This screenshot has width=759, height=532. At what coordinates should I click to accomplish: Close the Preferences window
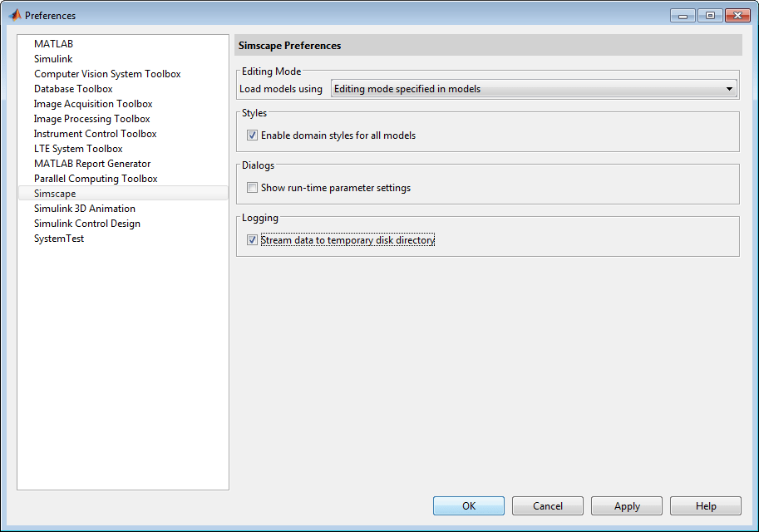[737, 16]
